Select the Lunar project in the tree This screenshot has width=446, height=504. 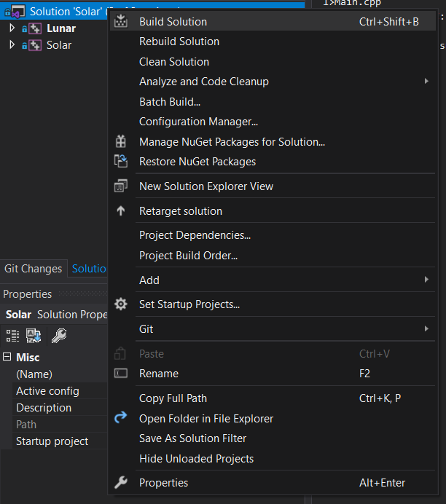[61, 28]
